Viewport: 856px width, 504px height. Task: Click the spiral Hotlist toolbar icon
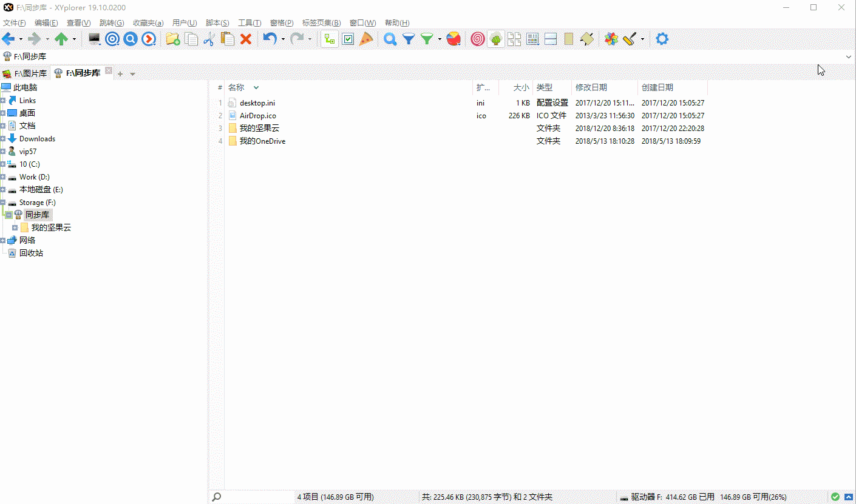[x=477, y=38]
